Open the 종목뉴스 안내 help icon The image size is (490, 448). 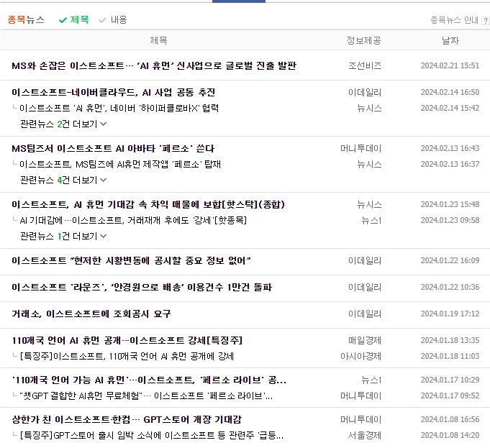[485, 21]
